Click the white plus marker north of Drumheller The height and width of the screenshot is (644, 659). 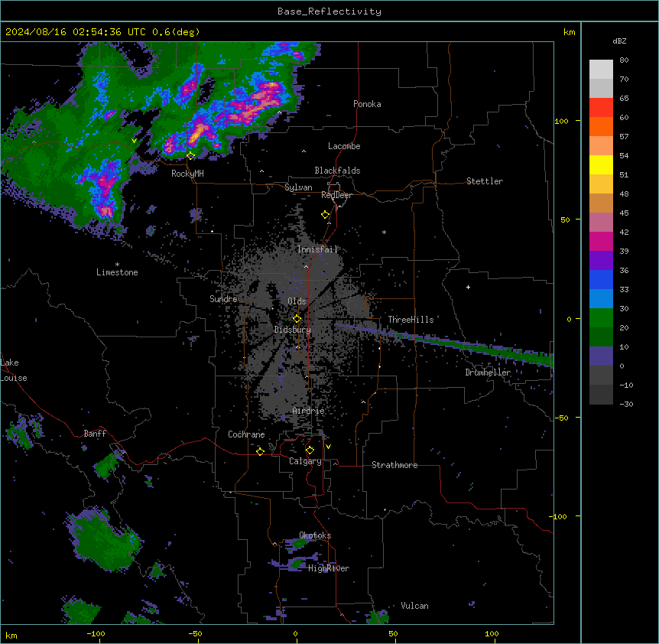[468, 287]
